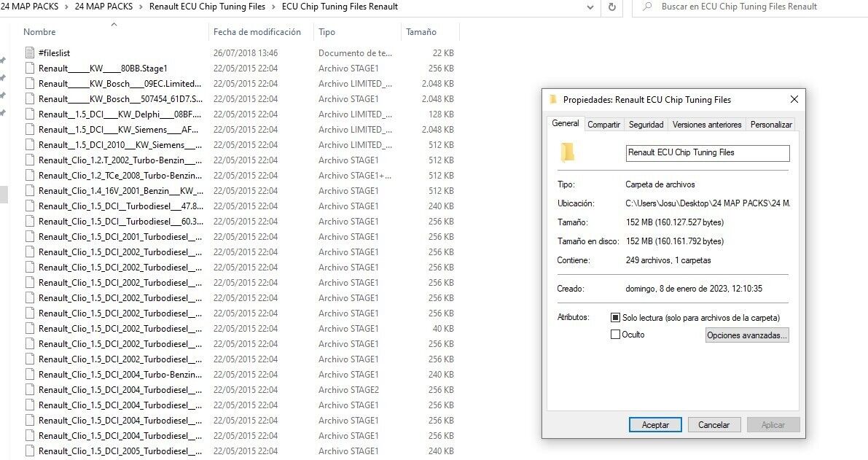This screenshot has width=868, height=460.
Task: Open the address bar history dropdown chevron
Action: (x=590, y=8)
